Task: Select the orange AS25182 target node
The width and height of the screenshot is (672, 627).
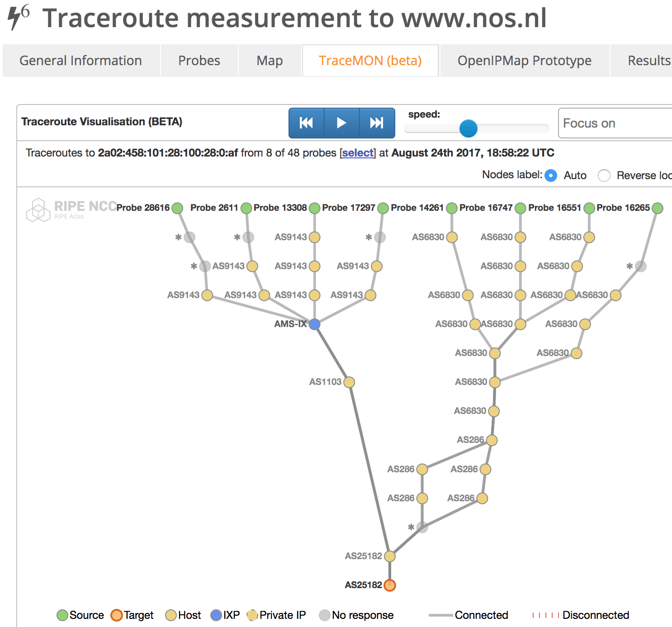Action: (x=390, y=585)
